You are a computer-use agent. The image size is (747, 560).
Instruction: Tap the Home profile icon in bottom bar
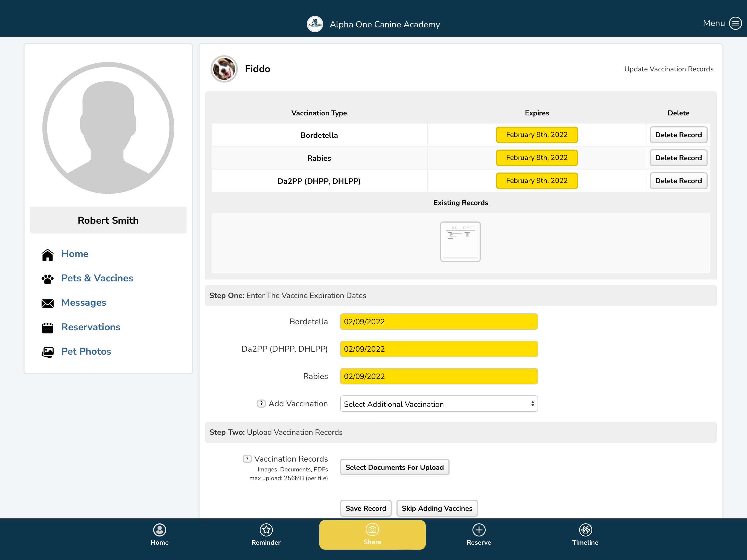(x=159, y=530)
